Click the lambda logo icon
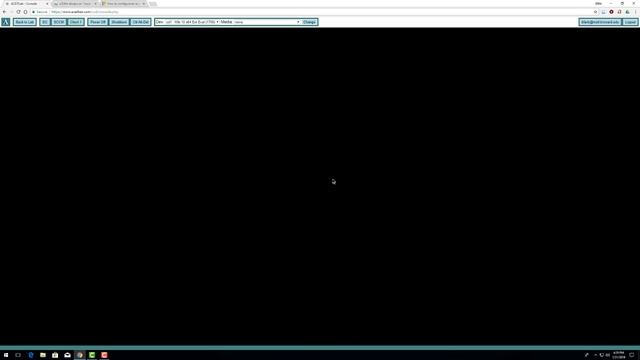This screenshot has height=360, width=640. tap(6, 22)
